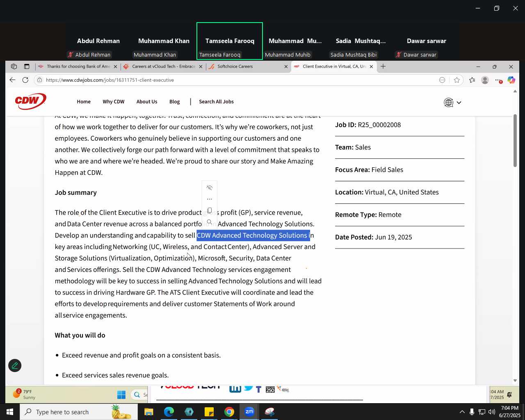Open Zoom from the taskbar

click(x=249, y=412)
